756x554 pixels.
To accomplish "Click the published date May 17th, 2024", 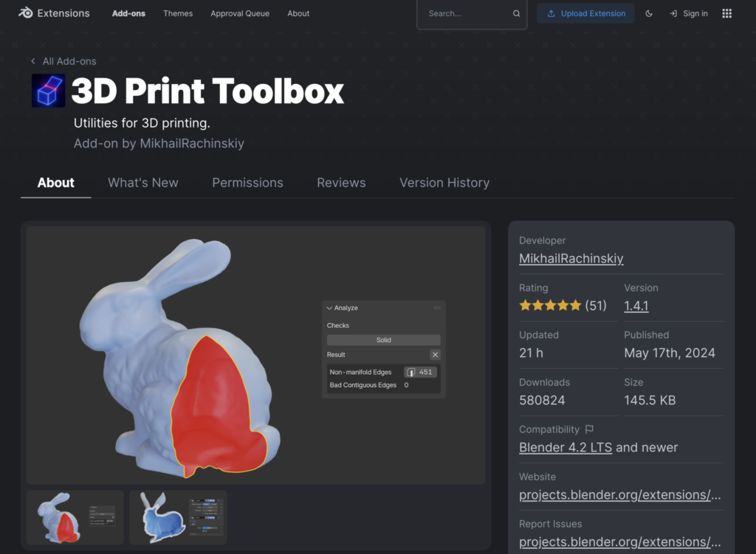I will 670,353.
